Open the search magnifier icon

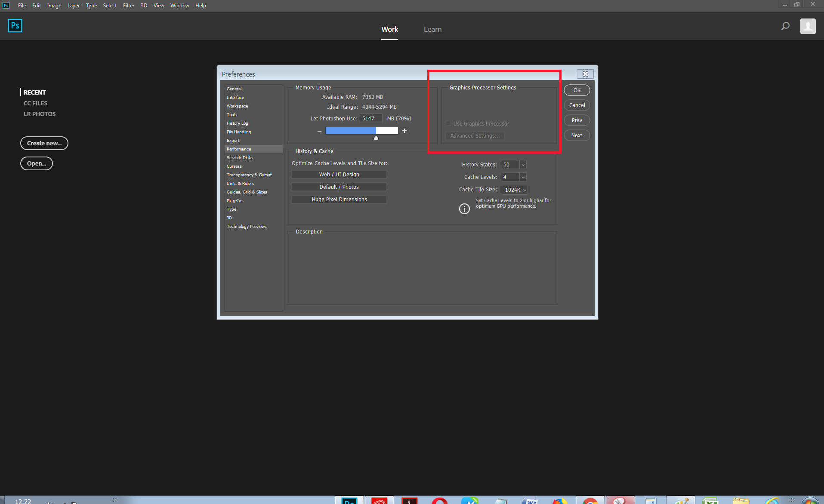coord(785,26)
